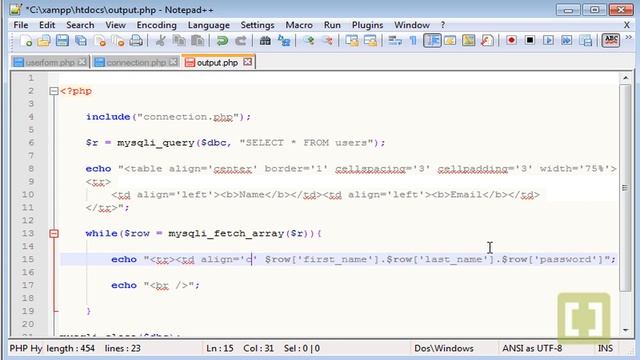640x360 pixels.
Task: Click the user defined language icon
Action: [450, 40]
